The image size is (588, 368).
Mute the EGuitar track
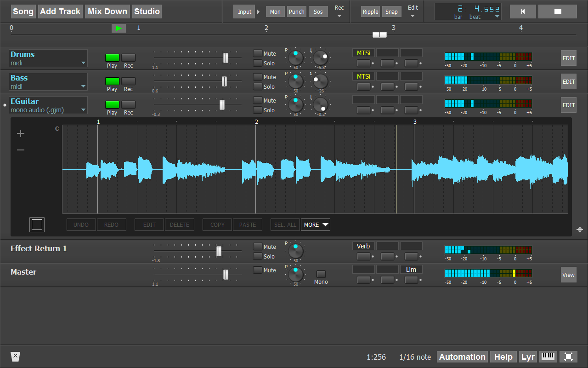(x=258, y=100)
